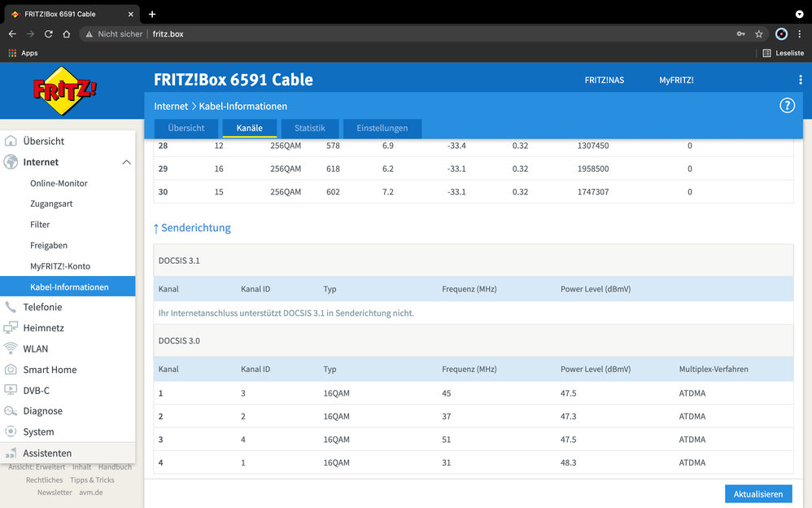Click the FRITZ! logo

64,90
